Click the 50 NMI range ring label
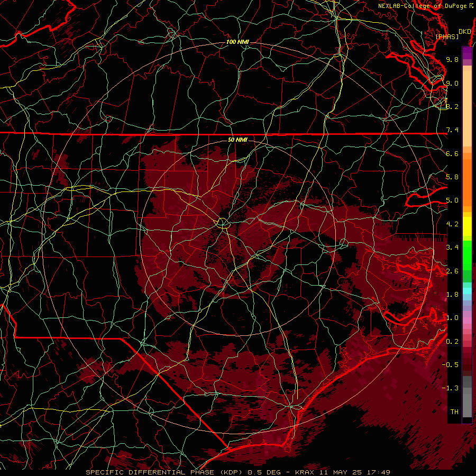 coord(237,140)
